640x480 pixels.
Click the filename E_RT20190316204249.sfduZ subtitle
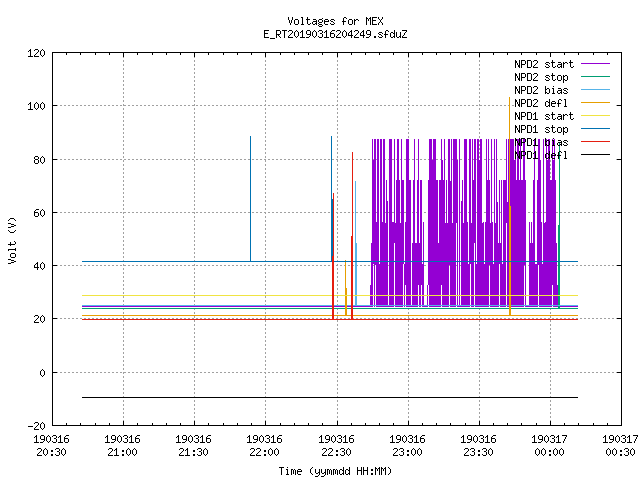click(x=335, y=34)
